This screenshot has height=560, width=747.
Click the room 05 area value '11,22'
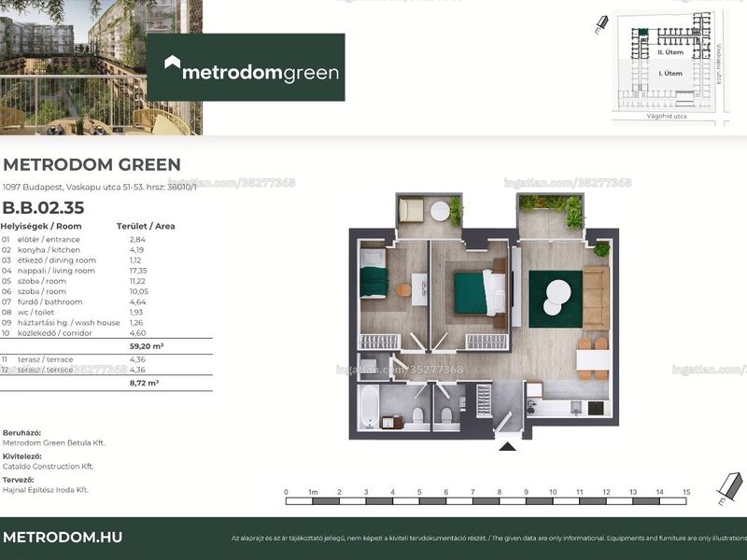coord(137,282)
